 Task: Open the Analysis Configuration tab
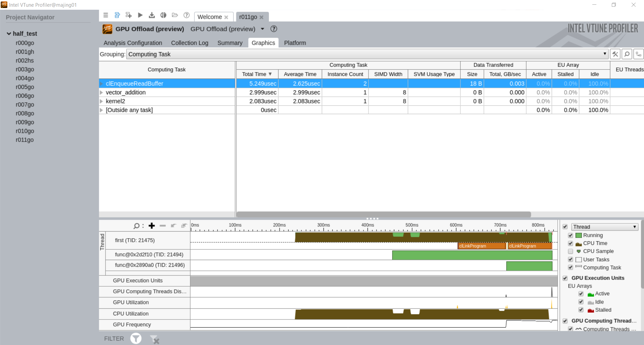point(133,43)
